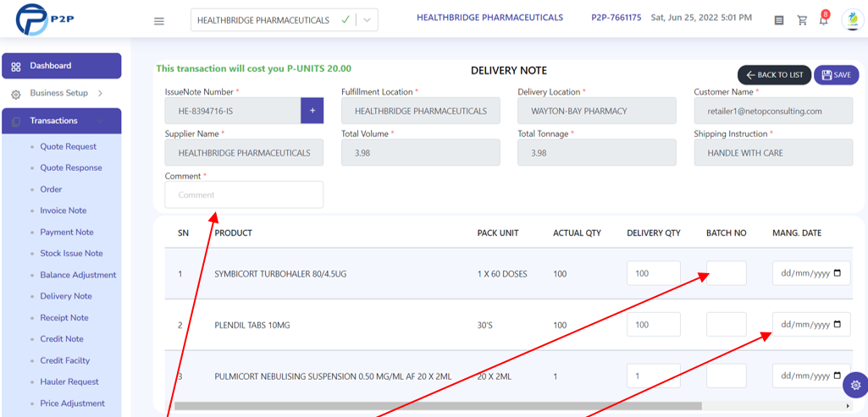Open the hamburger menu icon
Screen dimensions: 868x417
[x=159, y=21]
